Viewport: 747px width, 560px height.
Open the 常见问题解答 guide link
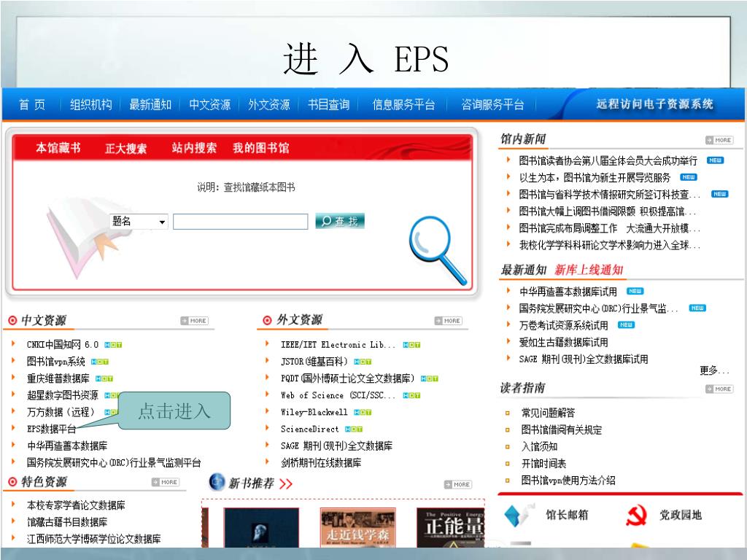coord(549,413)
